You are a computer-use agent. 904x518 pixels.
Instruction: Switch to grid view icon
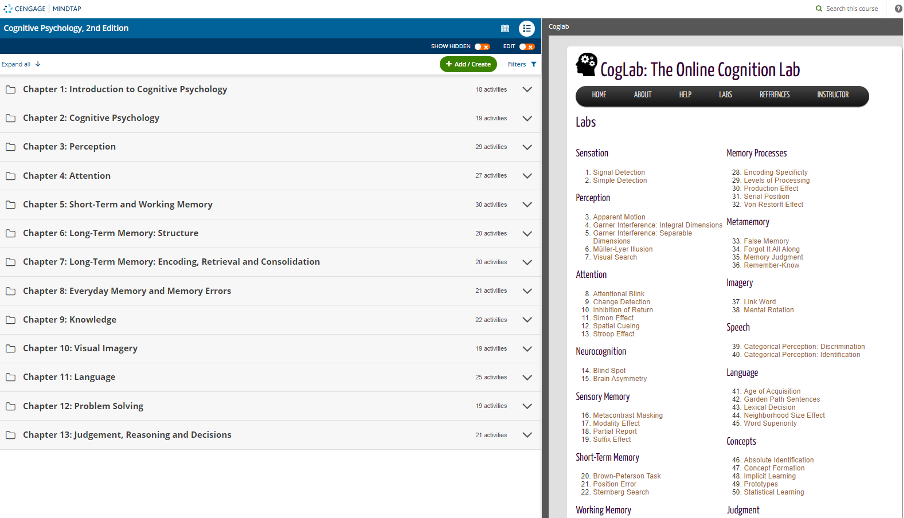pos(505,28)
